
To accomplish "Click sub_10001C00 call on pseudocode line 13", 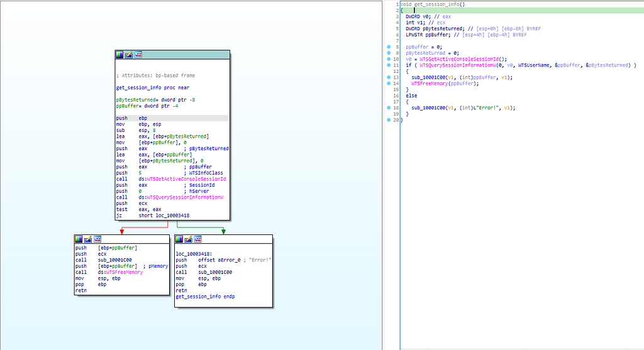I will pos(428,77).
